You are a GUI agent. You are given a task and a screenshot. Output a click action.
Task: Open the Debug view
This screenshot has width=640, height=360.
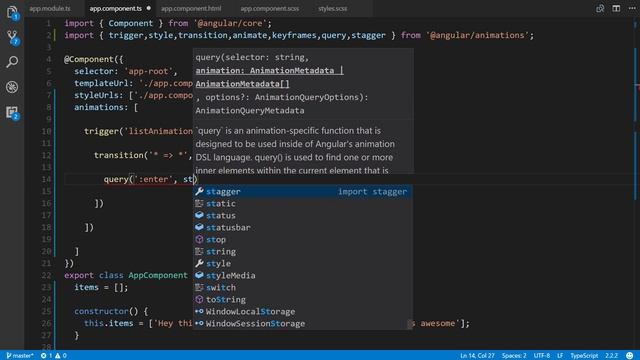[x=12, y=87]
